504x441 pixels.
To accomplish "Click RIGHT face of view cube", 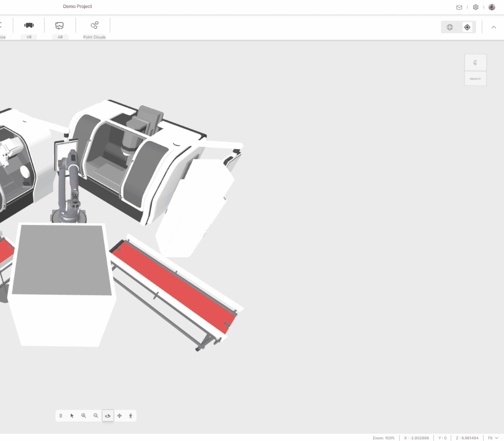I will pyautogui.click(x=475, y=79).
